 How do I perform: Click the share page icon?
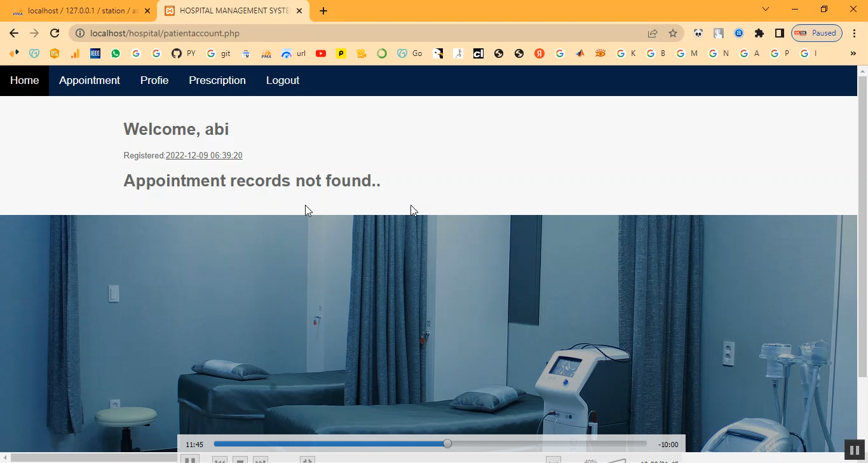pyautogui.click(x=653, y=34)
